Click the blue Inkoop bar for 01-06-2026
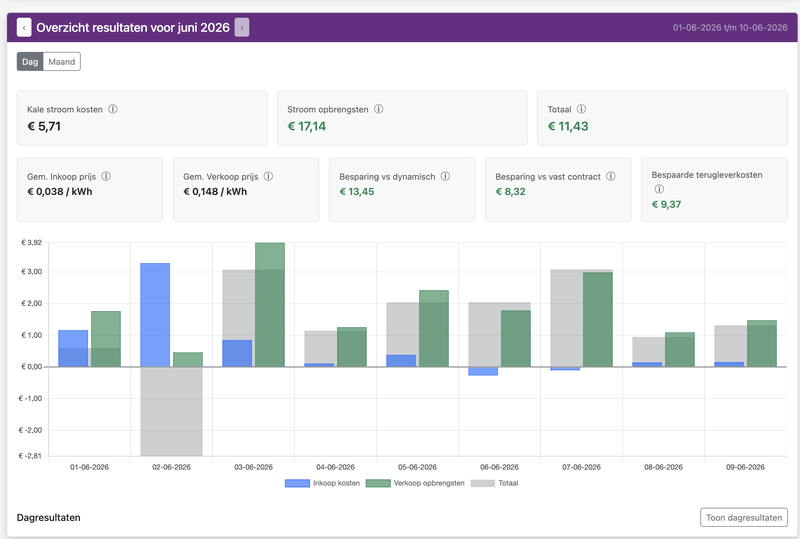 (73, 349)
